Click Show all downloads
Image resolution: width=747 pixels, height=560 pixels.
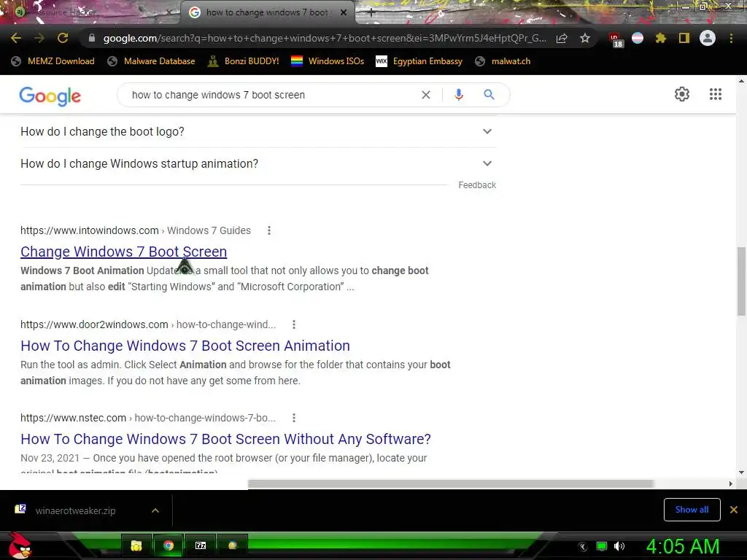tap(692, 510)
